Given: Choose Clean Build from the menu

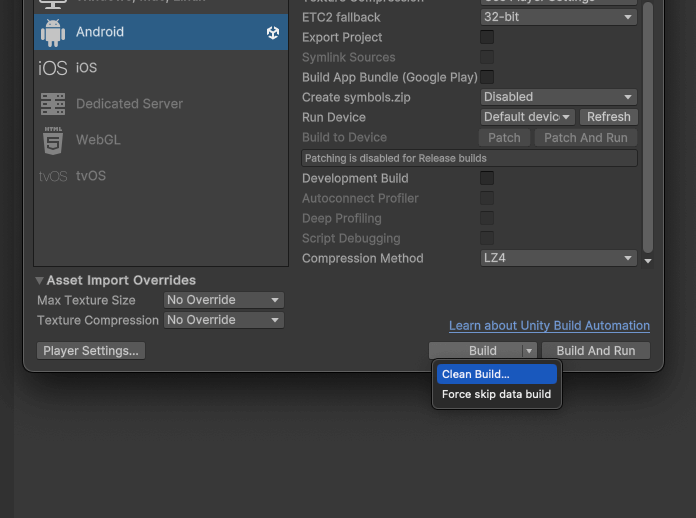Looking at the screenshot, I should (x=496, y=374).
